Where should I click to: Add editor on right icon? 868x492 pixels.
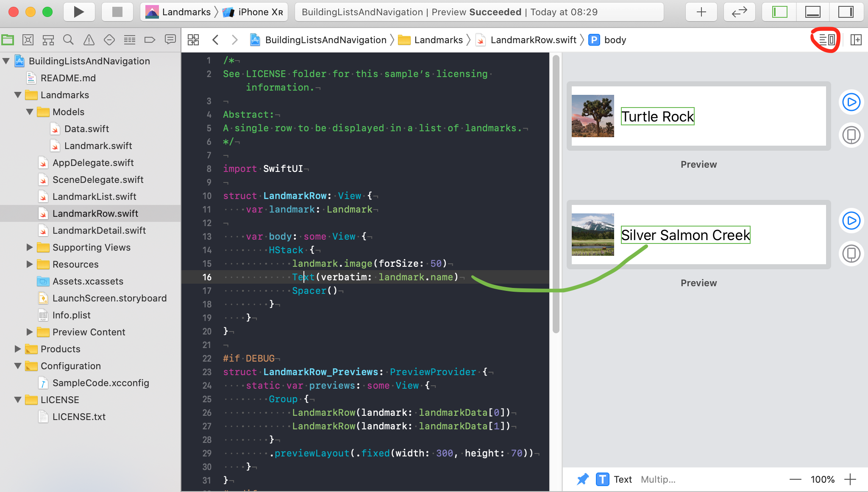(856, 40)
